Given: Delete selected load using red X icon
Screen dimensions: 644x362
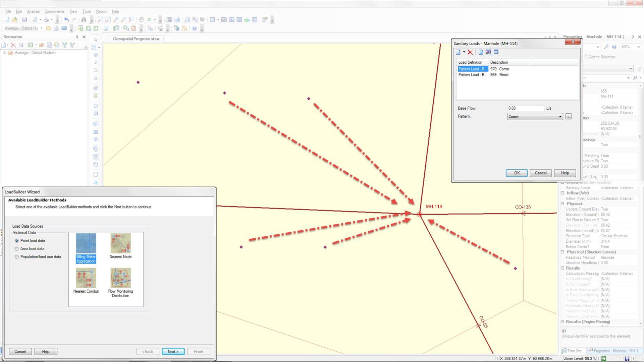Looking at the screenshot, I should (x=470, y=52).
